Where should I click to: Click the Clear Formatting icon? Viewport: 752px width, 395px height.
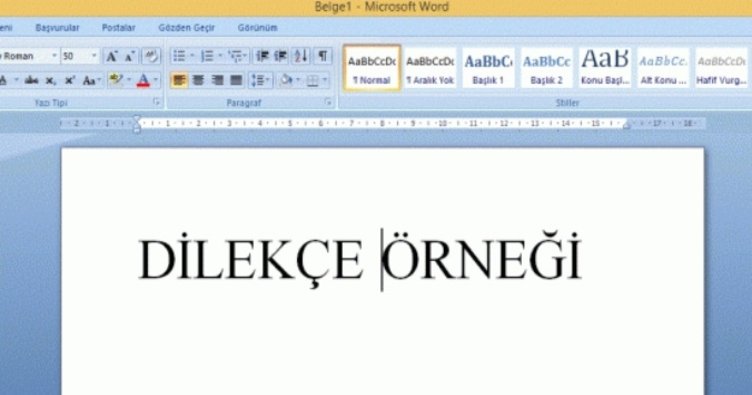(151, 57)
